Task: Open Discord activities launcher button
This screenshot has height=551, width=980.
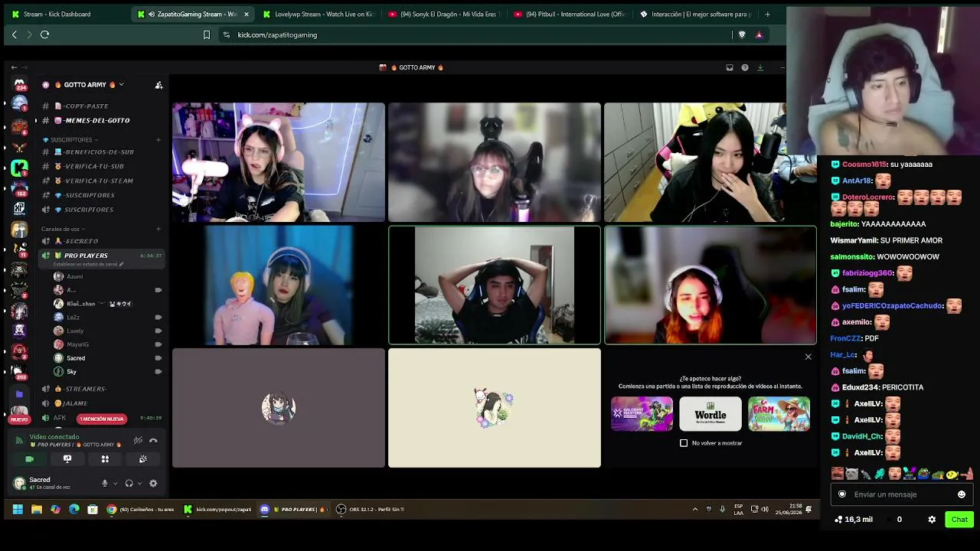Action: pos(105,459)
